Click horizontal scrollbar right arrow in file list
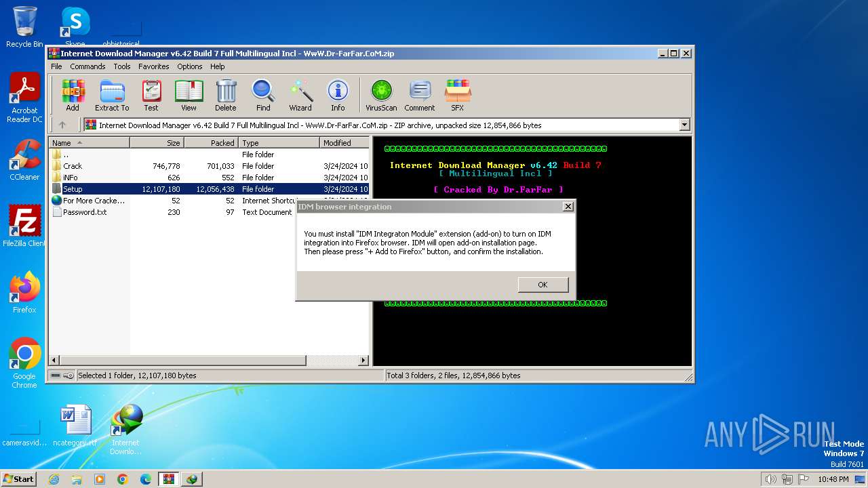This screenshot has width=868, height=488. click(363, 361)
